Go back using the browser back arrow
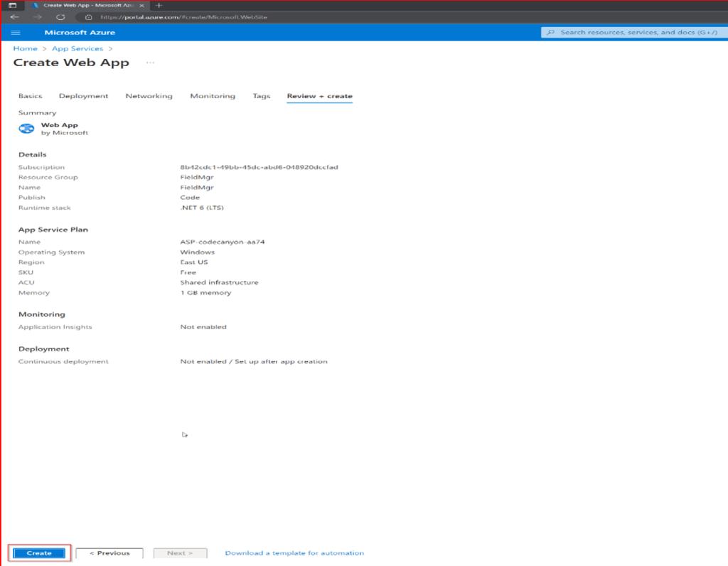The height and width of the screenshot is (566, 728). [14, 17]
